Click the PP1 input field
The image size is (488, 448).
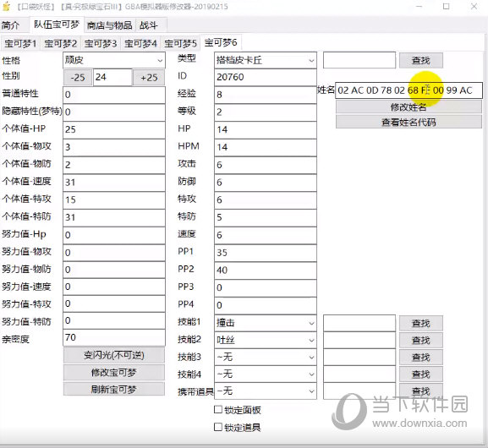pyautogui.click(x=266, y=253)
